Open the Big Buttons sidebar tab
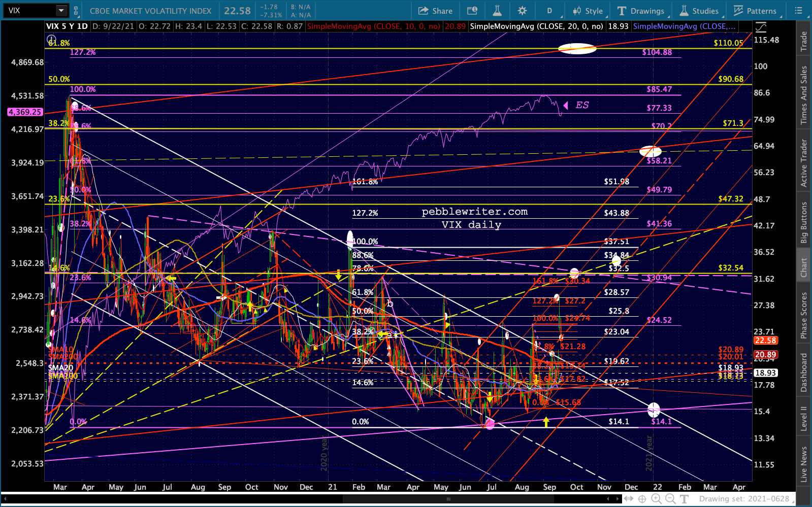Viewport: 812px width, 507px height. coord(804,222)
